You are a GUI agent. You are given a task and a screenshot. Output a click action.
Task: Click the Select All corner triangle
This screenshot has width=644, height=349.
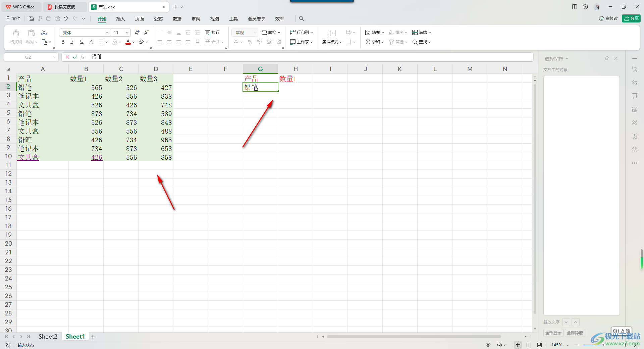coord(8,69)
